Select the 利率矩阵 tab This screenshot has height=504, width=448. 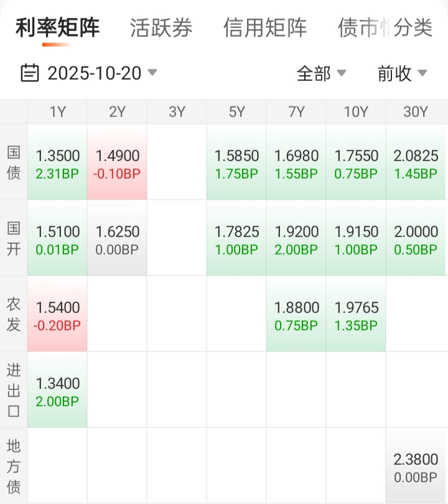[57, 28]
